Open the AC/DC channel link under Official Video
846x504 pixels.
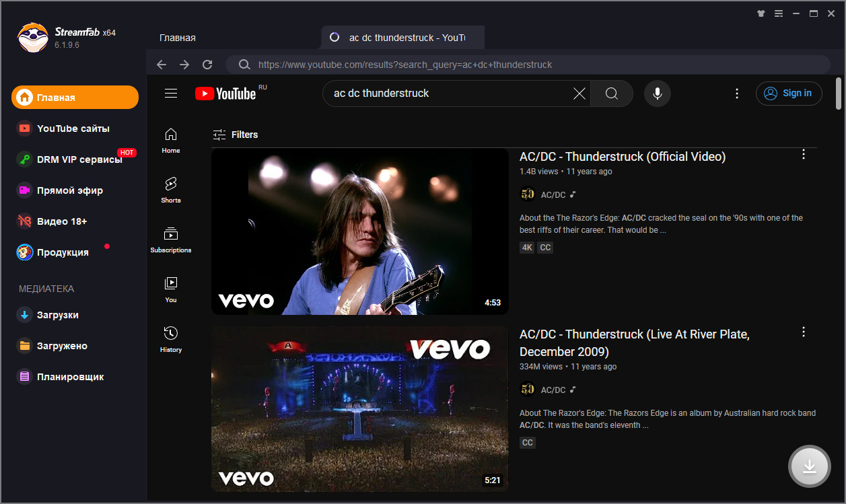coord(553,194)
